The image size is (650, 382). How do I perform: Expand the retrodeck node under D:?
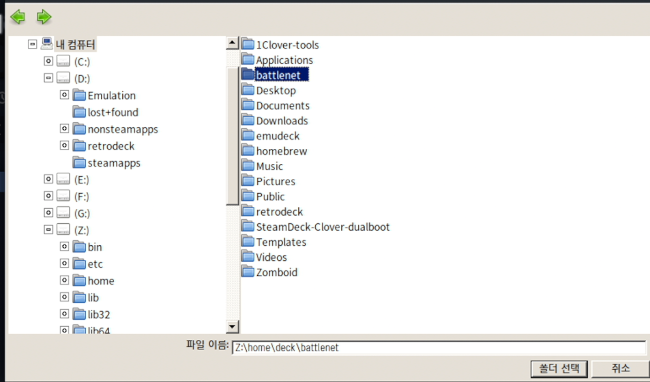tap(64, 145)
